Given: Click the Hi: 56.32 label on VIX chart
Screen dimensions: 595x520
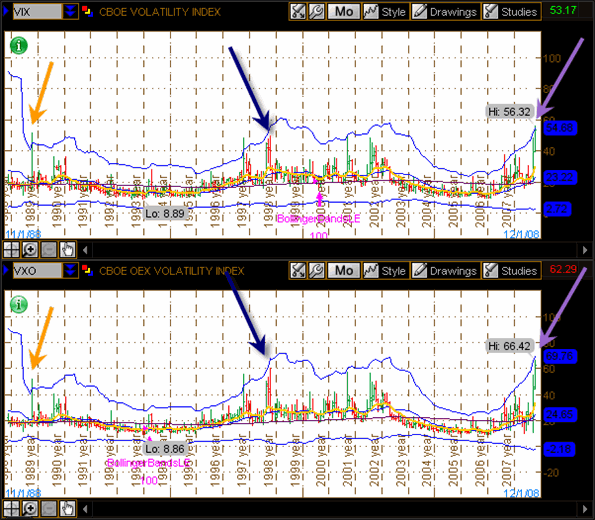Looking at the screenshot, I should pyautogui.click(x=509, y=112).
